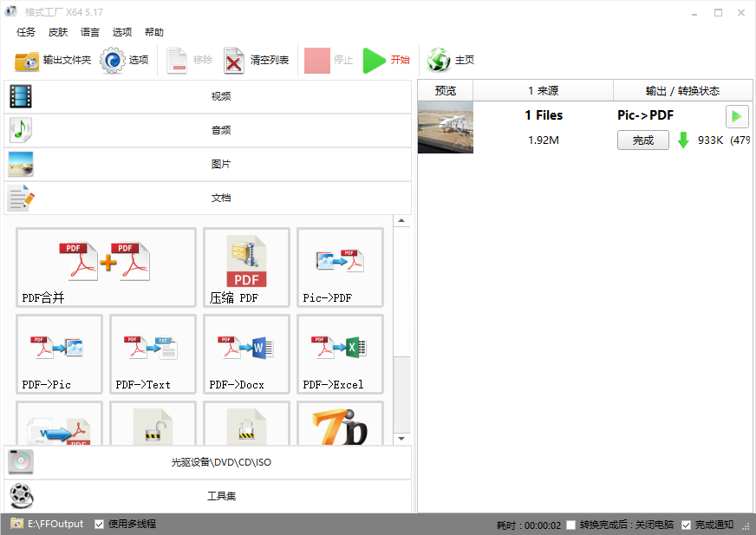Click the 音频 audio category icon

coord(20,130)
